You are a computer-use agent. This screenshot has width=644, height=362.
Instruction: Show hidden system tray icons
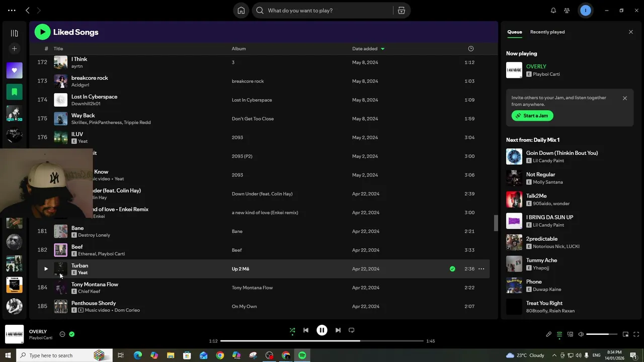pyautogui.click(x=555, y=355)
